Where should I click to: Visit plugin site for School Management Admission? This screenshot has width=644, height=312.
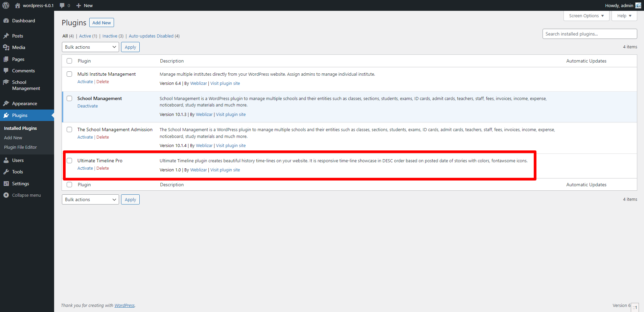(231, 146)
